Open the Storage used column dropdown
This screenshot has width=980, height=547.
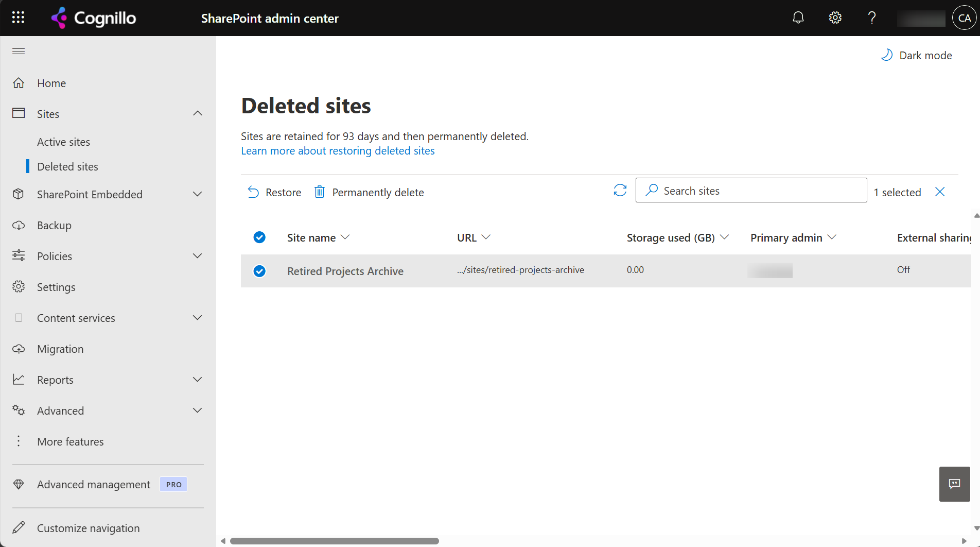(x=724, y=237)
